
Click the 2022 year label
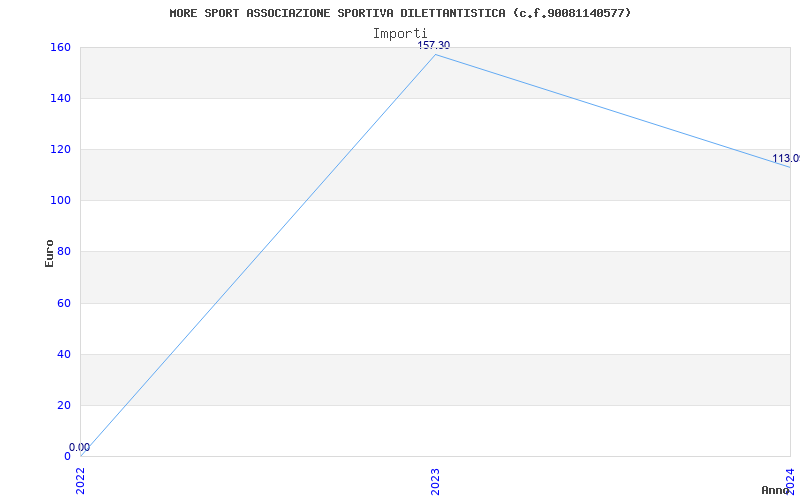pyautogui.click(x=81, y=481)
